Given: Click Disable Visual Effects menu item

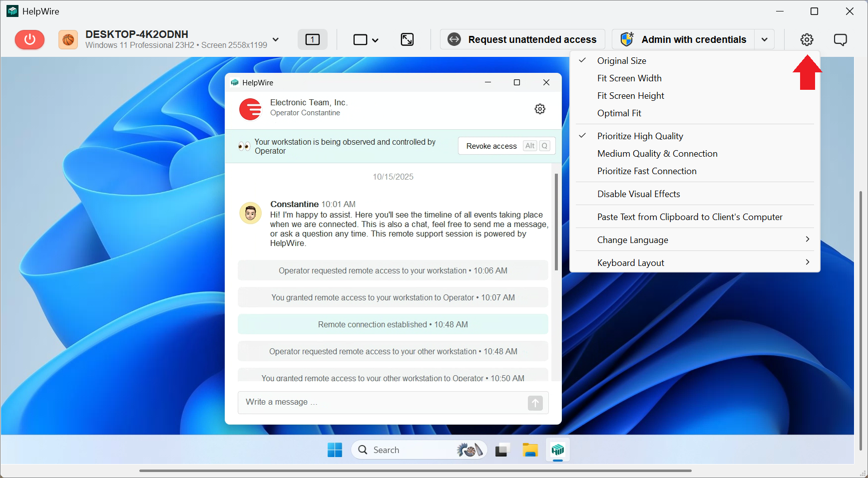Looking at the screenshot, I should (638, 194).
